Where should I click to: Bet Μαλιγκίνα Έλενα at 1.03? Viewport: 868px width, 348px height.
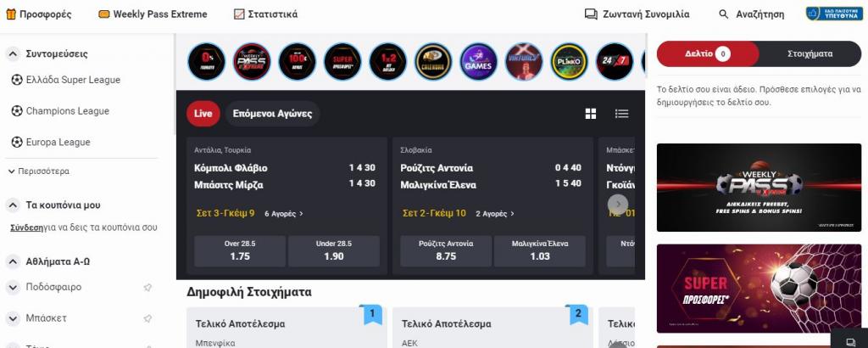tap(540, 251)
